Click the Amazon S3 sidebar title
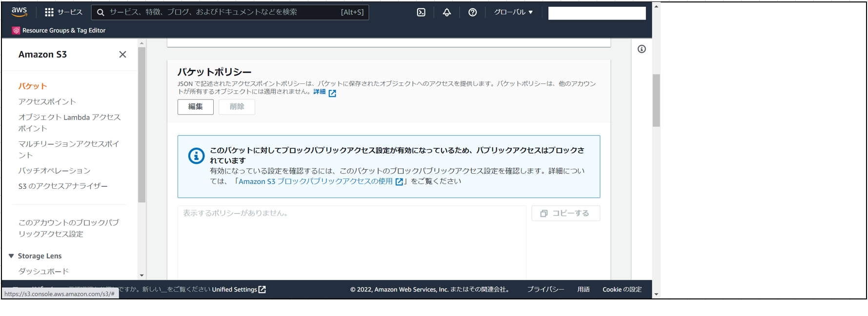The image size is (868, 316). [43, 55]
